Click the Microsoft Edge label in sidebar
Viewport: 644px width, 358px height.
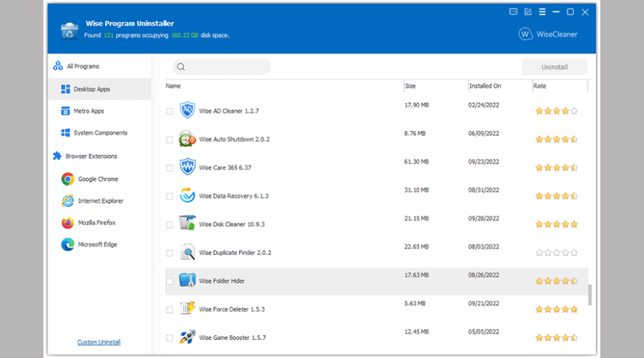(x=98, y=245)
